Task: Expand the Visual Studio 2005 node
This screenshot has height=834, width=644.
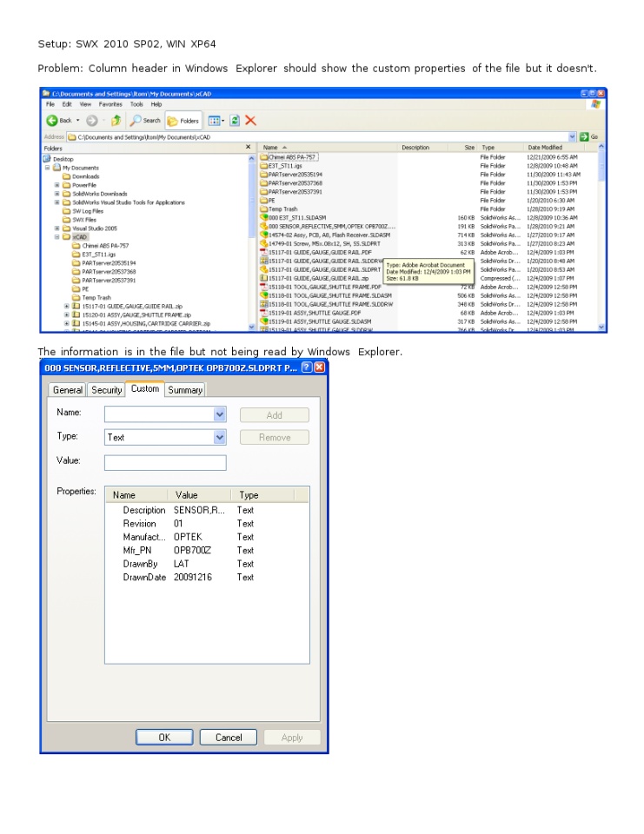Action: [x=57, y=228]
